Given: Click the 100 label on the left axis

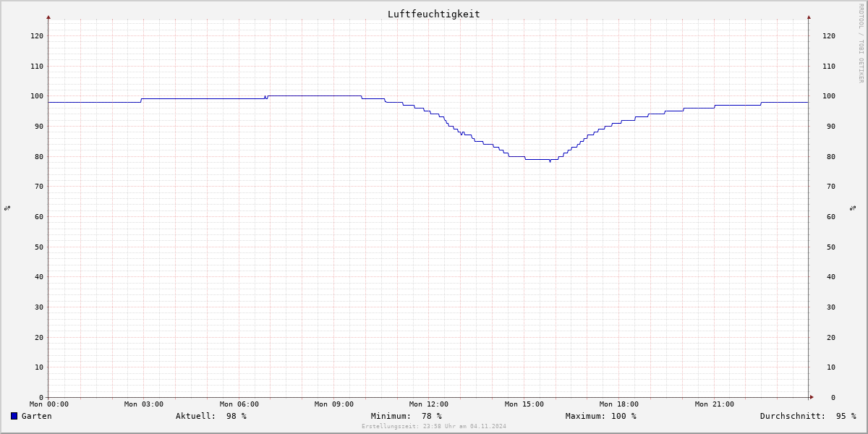Looking at the screenshot, I should tap(37, 95).
